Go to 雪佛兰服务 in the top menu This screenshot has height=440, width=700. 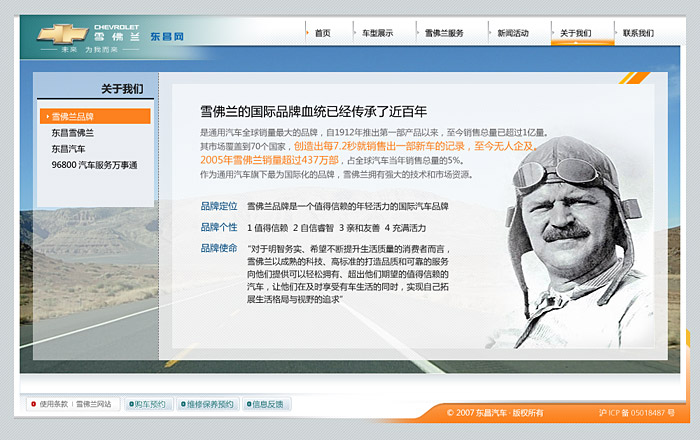[444, 33]
